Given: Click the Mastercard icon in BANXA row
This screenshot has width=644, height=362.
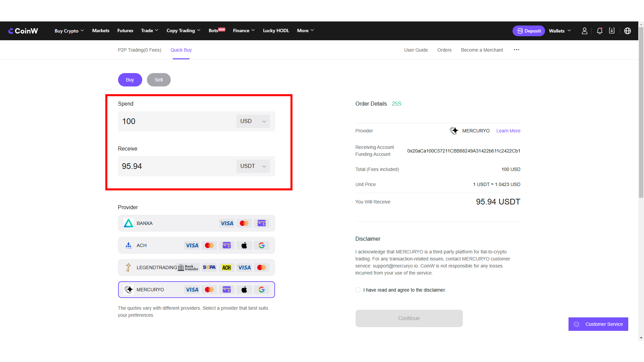Looking at the screenshot, I should tap(244, 223).
